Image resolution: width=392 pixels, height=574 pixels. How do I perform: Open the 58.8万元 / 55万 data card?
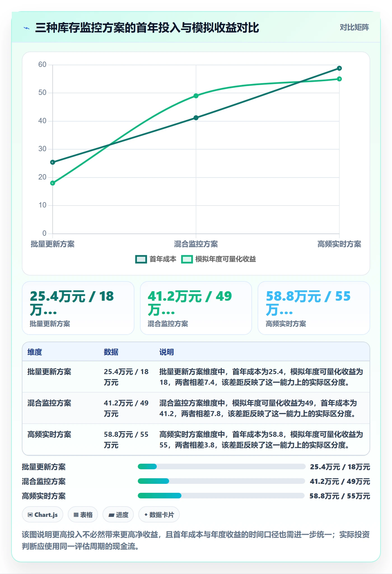pyautogui.click(x=314, y=308)
